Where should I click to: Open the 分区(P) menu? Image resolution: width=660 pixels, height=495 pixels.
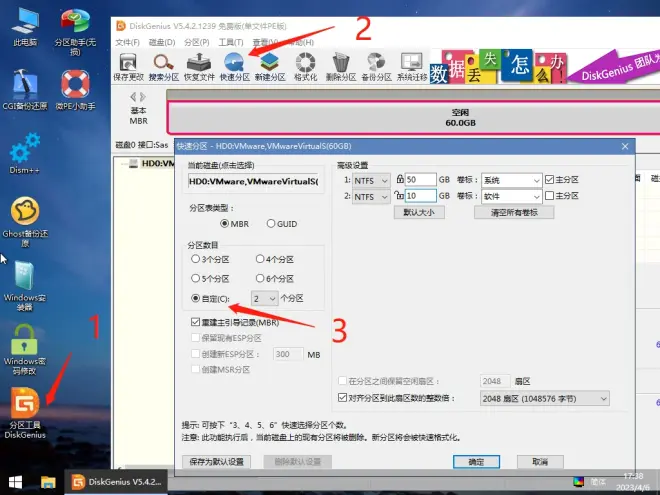[197, 43]
